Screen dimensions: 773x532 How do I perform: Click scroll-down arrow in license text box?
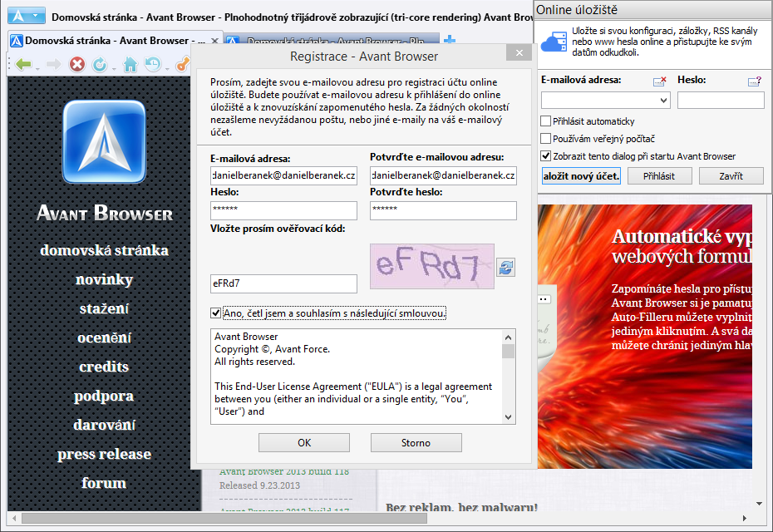coord(508,417)
